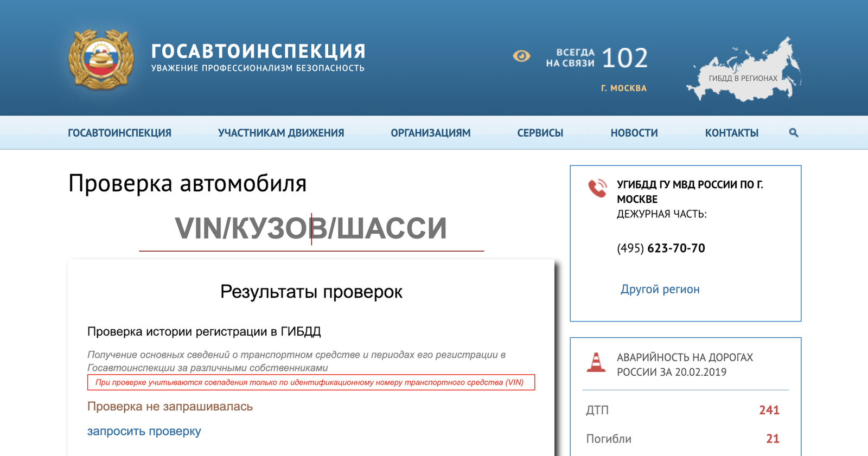Click the red VIN notice box text
This screenshot has height=456, width=868.
(x=311, y=382)
